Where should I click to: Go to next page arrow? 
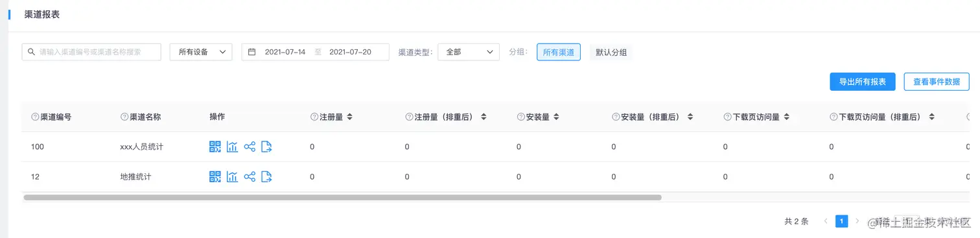(x=857, y=221)
